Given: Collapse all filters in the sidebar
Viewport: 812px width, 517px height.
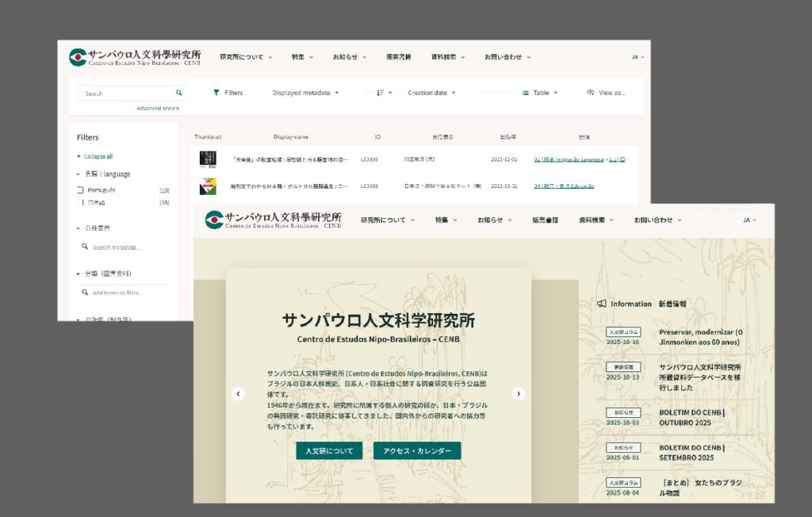Looking at the screenshot, I should point(95,156).
